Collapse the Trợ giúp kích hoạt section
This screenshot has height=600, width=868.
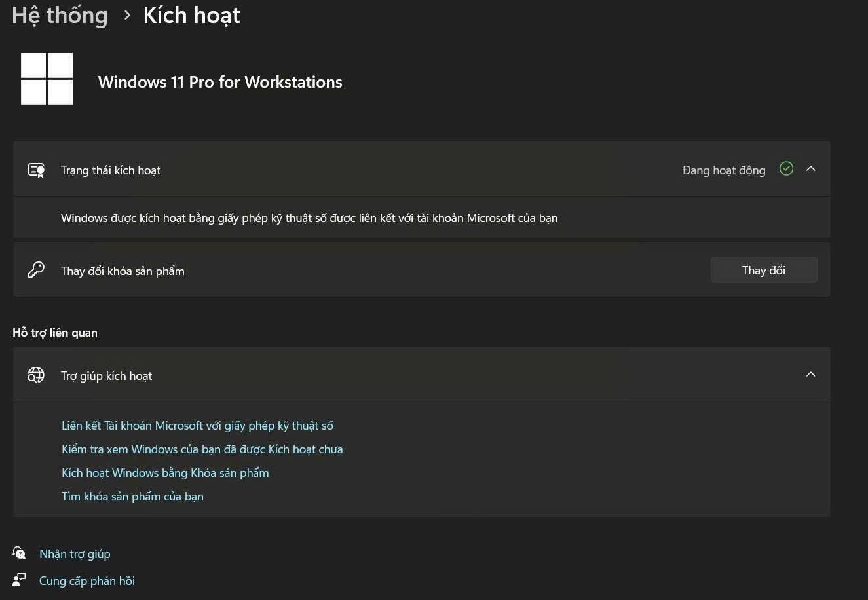[x=811, y=375]
